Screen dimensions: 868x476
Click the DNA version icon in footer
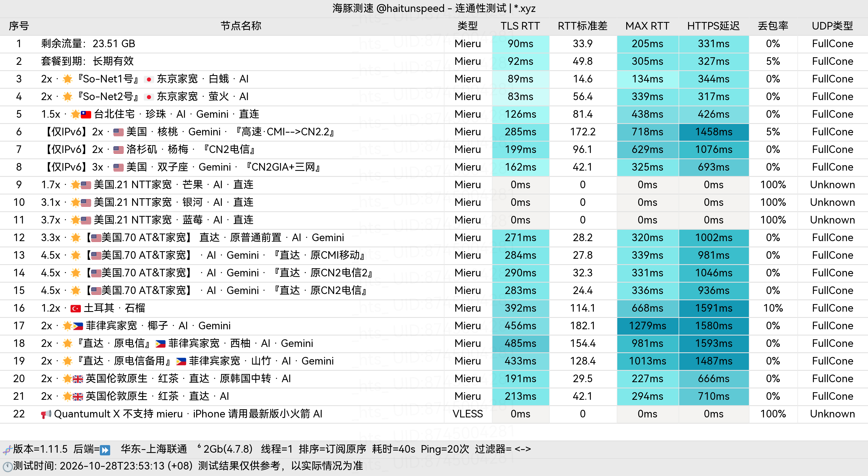(x=7, y=450)
